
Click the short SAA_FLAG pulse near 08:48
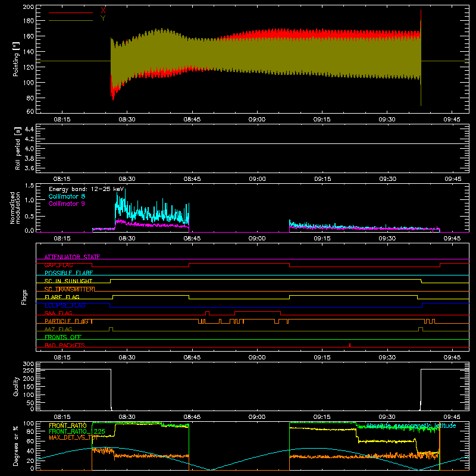click(207, 313)
